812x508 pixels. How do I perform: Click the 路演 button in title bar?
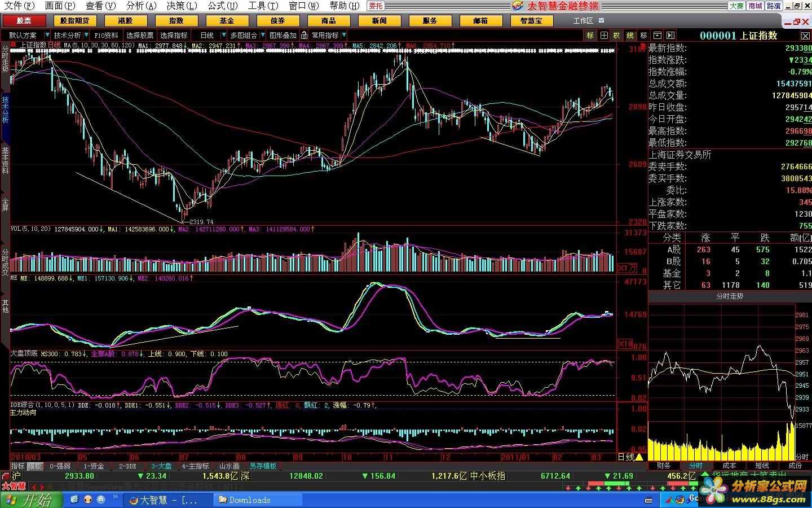point(774,6)
